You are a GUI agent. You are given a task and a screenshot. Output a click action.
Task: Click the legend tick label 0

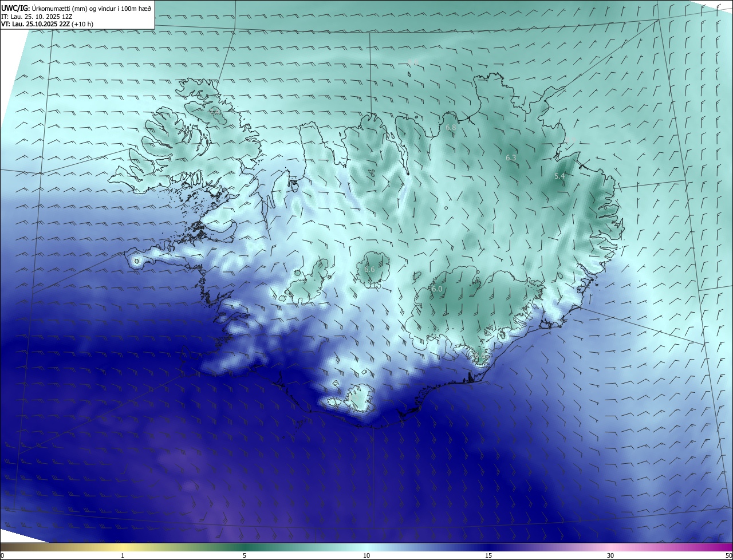click(x=2, y=555)
